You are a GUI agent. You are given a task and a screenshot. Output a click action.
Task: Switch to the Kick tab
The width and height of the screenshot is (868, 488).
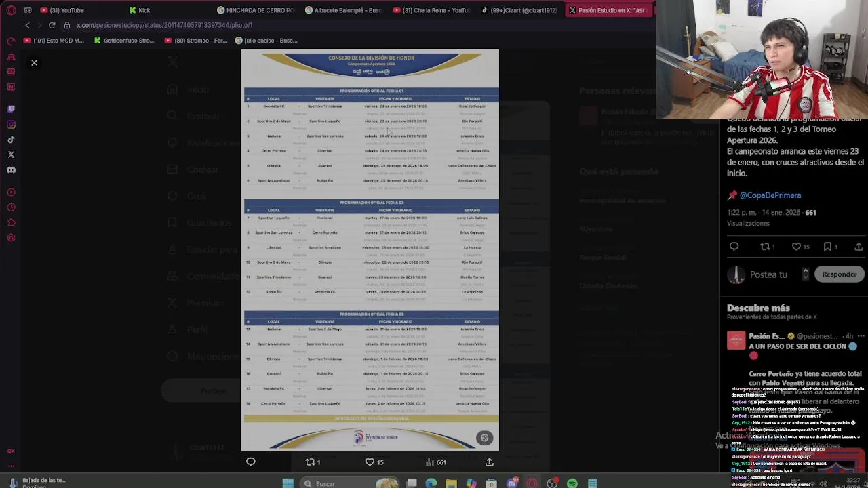click(140, 10)
